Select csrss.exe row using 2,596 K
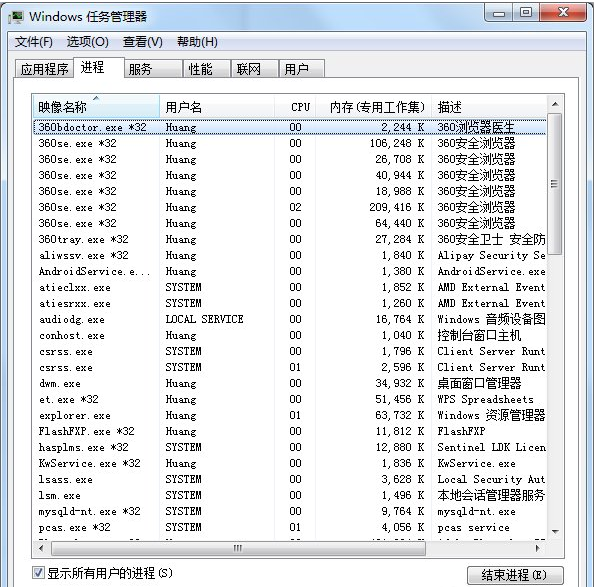 click(290, 367)
